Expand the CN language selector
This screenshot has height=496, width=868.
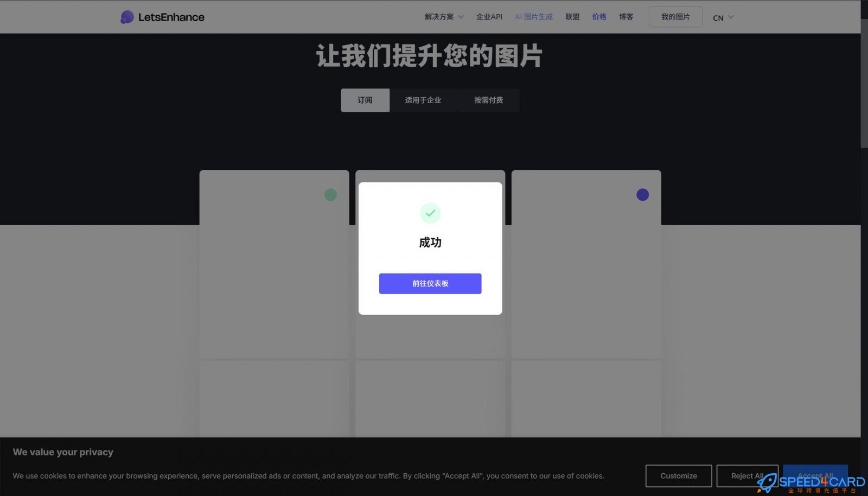click(x=723, y=17)
